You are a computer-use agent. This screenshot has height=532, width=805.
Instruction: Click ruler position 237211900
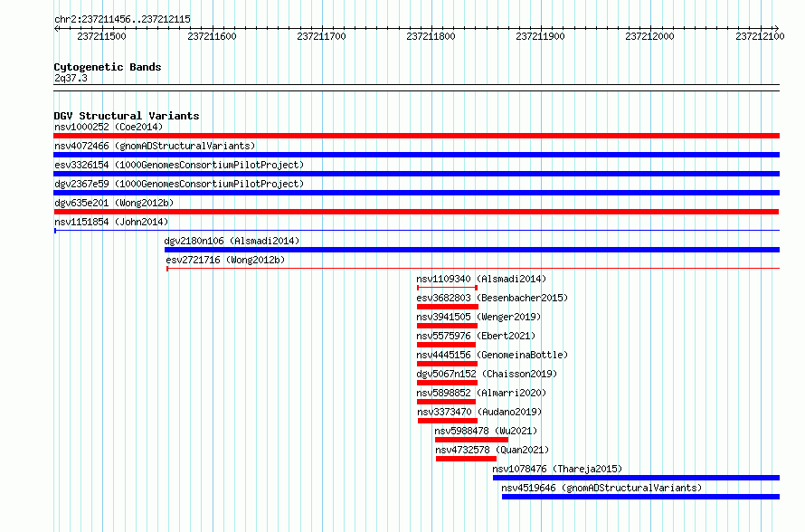(540, 36)
